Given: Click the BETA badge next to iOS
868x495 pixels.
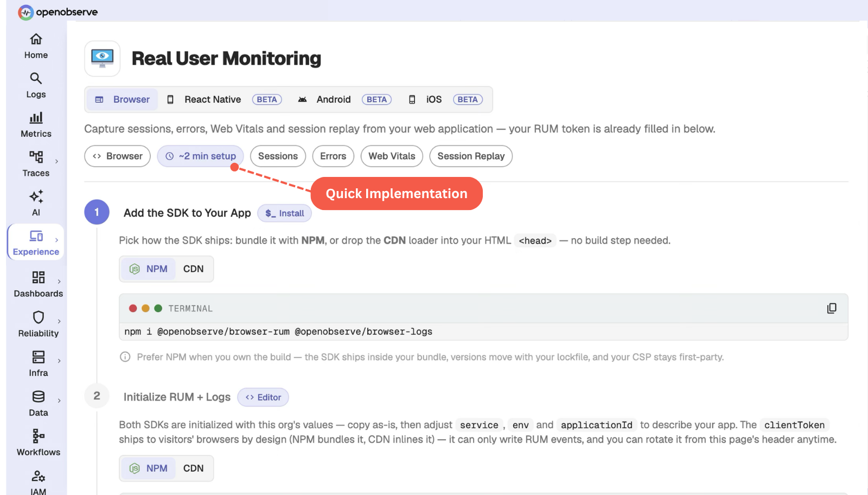Looking at the screenshot, I should point(468,99).
